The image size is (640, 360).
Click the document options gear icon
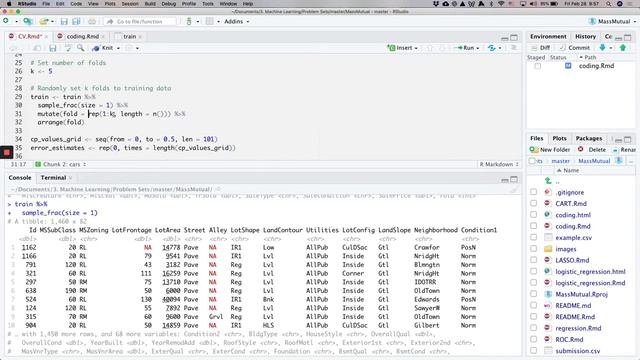click(x=129, y=48)
